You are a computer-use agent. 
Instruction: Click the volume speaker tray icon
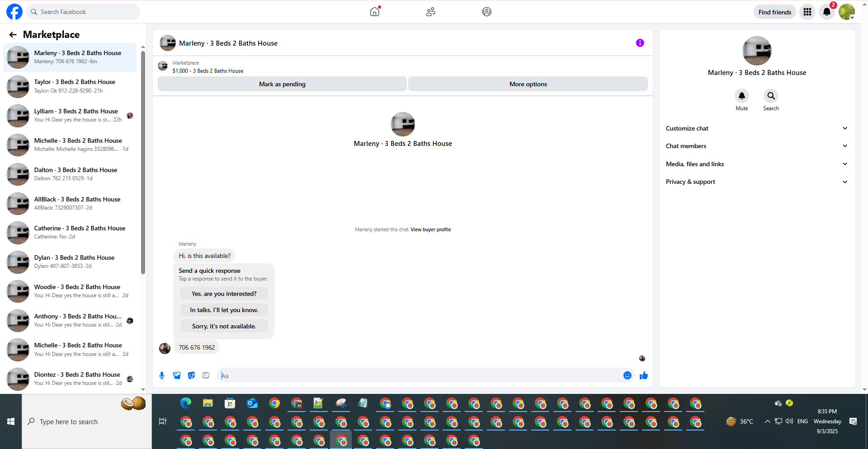pyautogui.click(x=789, y=421)
